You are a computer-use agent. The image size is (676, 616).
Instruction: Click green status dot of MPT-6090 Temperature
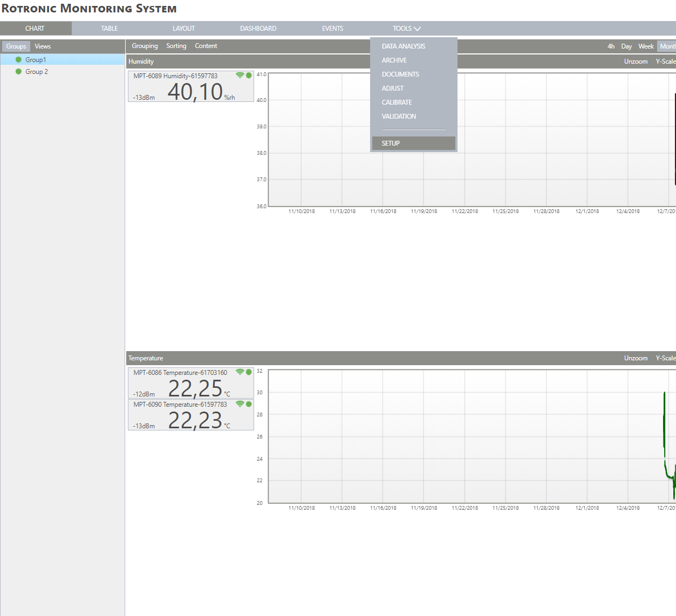pyautogui.click(x=249, y=404)
